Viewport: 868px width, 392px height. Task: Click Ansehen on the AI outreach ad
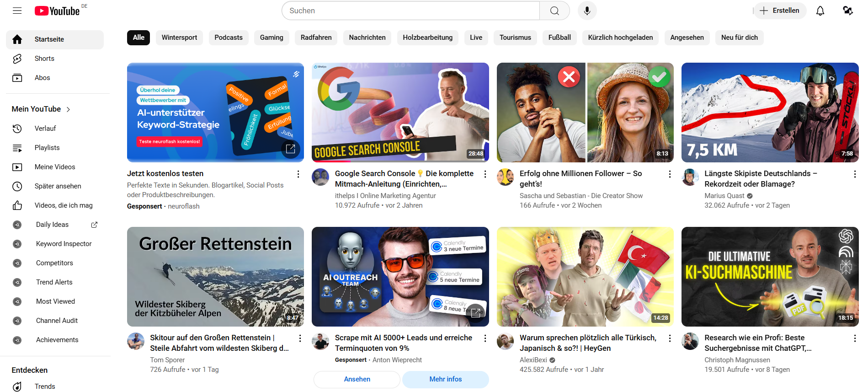[x=357, y=379]
